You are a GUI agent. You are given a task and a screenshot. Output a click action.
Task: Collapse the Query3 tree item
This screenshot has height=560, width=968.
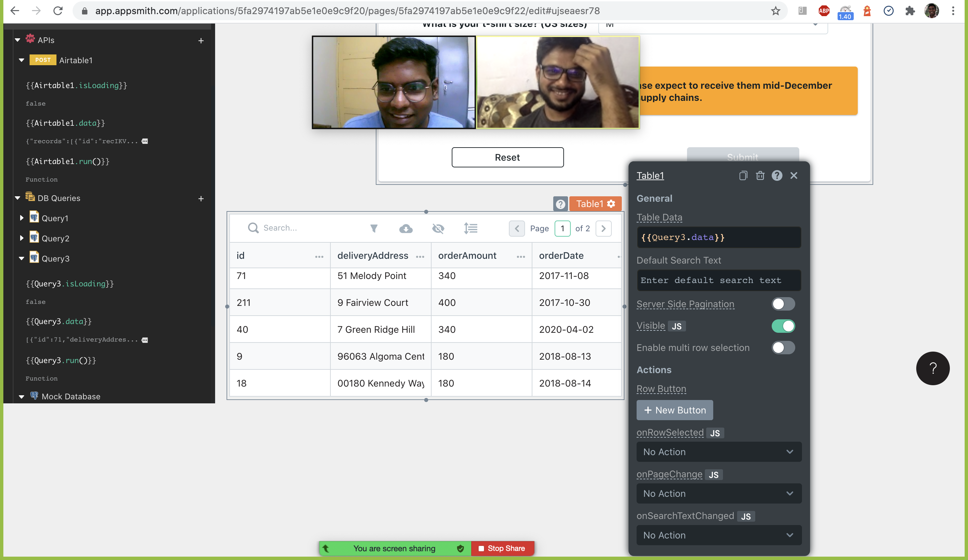[22, 258]
